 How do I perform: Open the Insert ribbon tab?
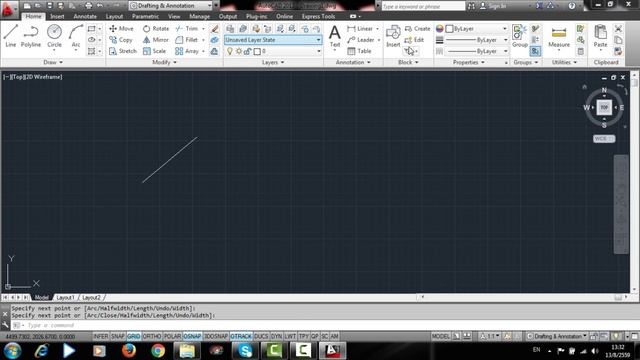(57, 16)
